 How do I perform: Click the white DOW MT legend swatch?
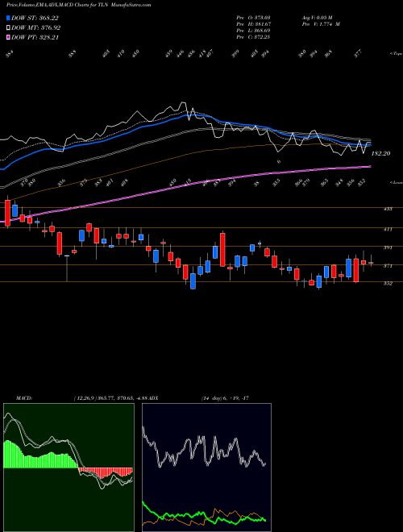[8, 27]
